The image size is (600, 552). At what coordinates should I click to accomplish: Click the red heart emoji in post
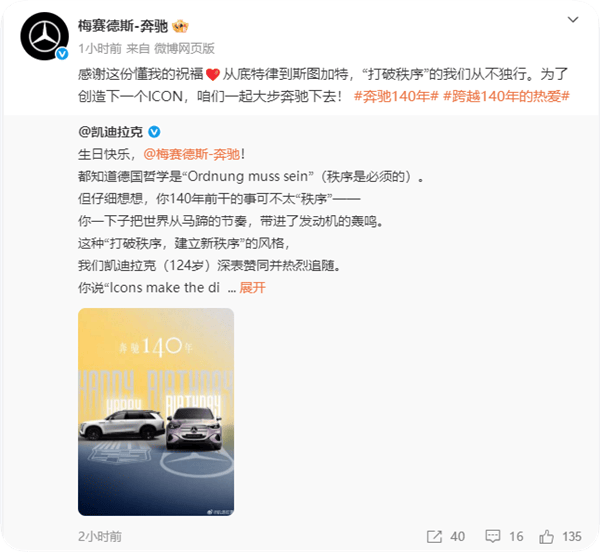213,74
